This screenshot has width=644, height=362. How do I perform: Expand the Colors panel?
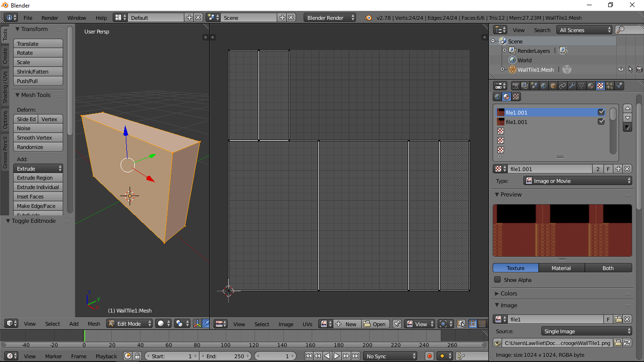[509, 293]
